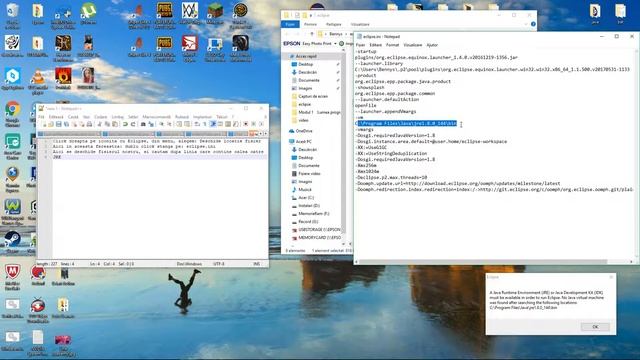Select the VLC media player desktop icon

38,81
